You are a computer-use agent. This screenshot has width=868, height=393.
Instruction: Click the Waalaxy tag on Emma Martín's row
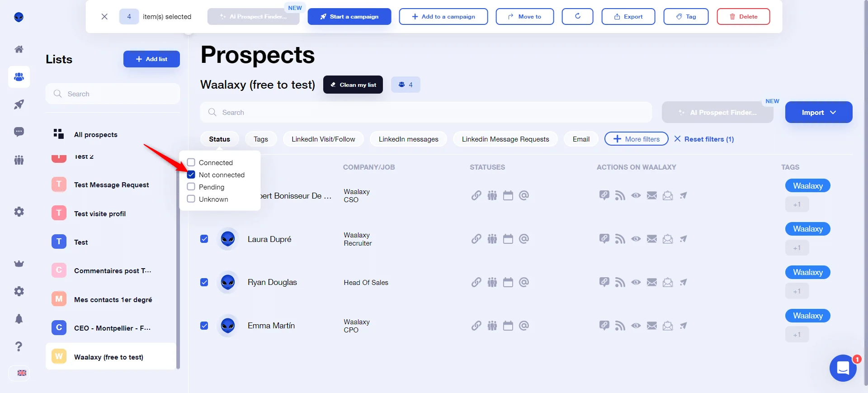pos(808,316)
